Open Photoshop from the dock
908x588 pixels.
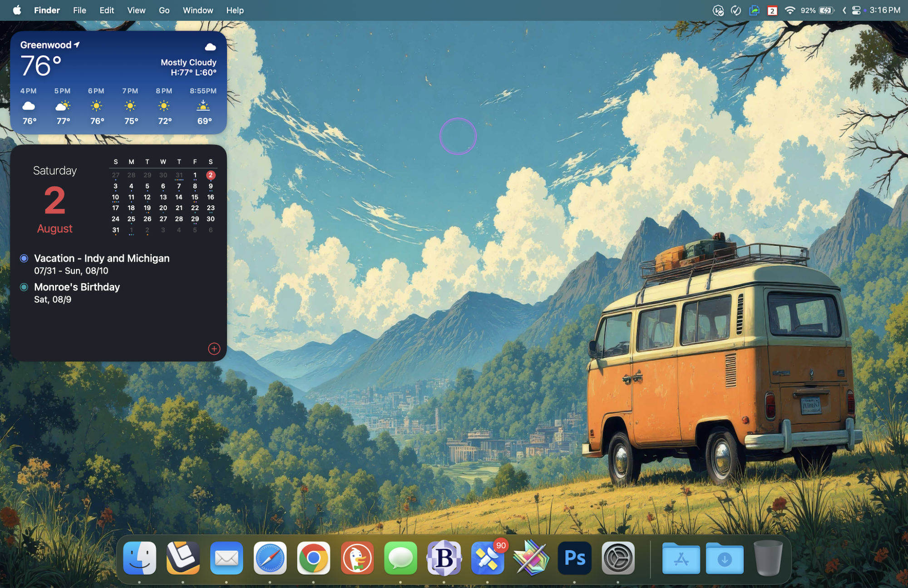click(574, 558)
